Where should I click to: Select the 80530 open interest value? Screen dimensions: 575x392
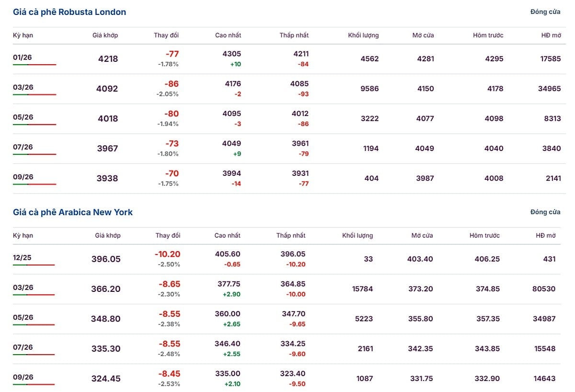click(x=543, y=289)
